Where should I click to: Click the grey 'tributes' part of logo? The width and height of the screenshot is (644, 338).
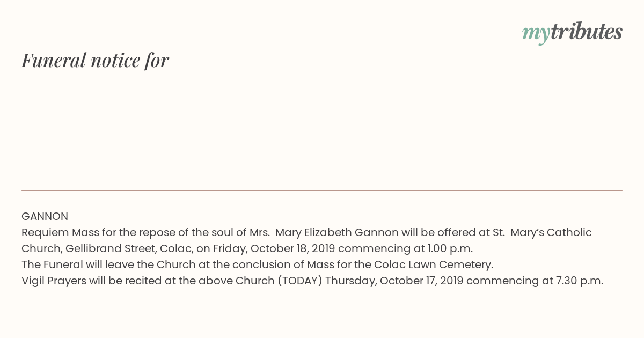[587, 32]
